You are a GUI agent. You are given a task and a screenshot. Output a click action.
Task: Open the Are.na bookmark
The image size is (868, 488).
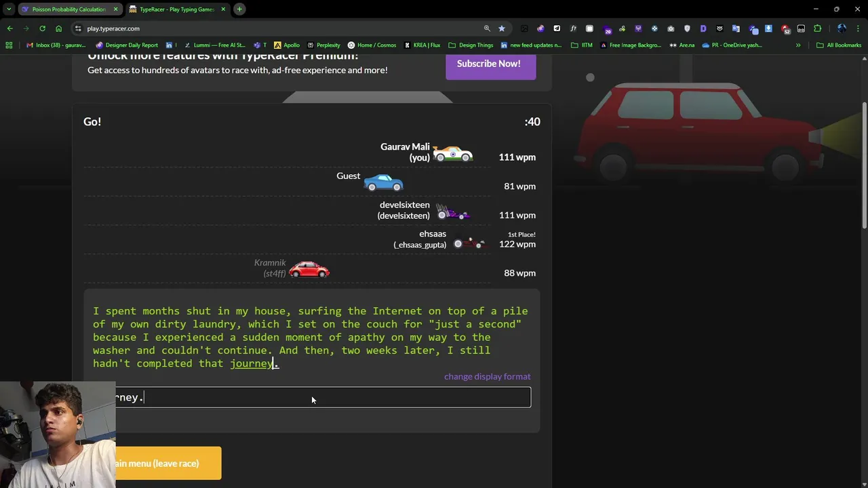[682, 45]
